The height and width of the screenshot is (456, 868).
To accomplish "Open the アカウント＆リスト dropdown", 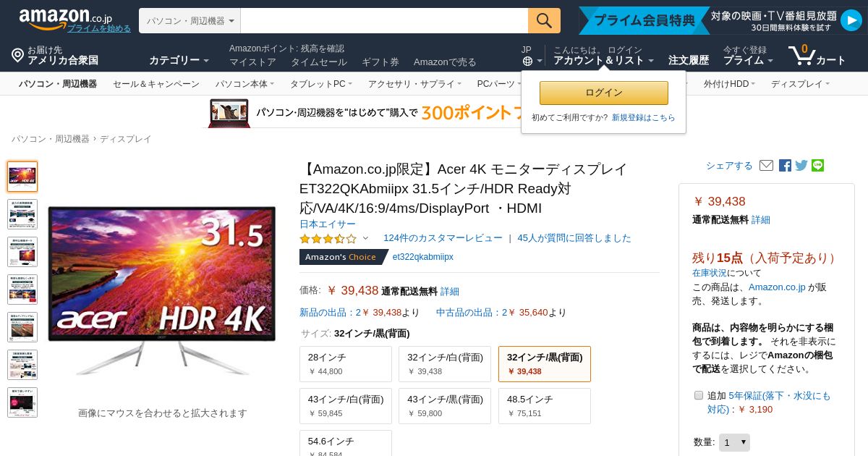I will tap(603, 61).
